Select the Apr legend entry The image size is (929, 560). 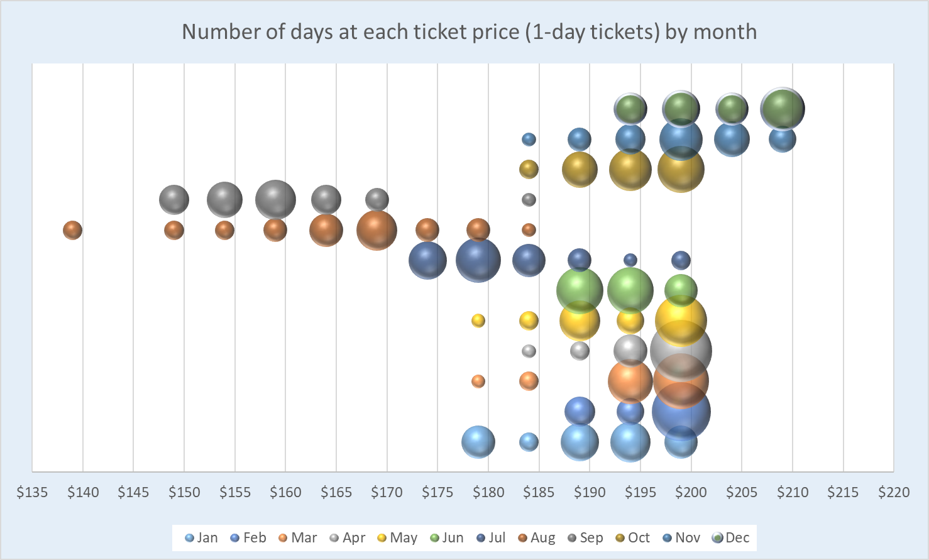click(x=348, y=538)
